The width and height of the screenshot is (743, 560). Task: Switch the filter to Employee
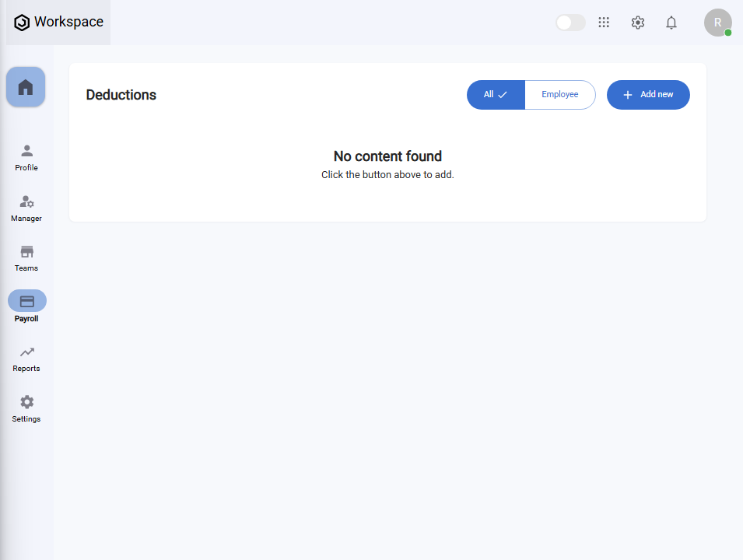(560, 95)
